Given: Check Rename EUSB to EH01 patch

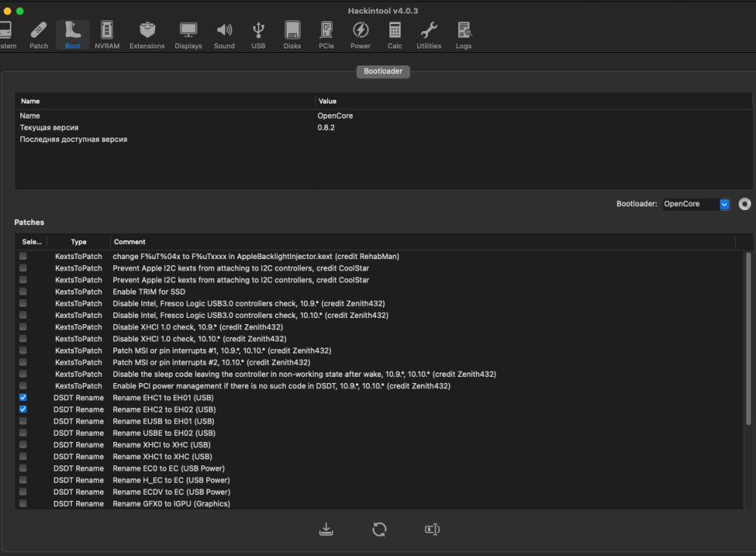Looking at the screenshot, I should tap(23, 421).
